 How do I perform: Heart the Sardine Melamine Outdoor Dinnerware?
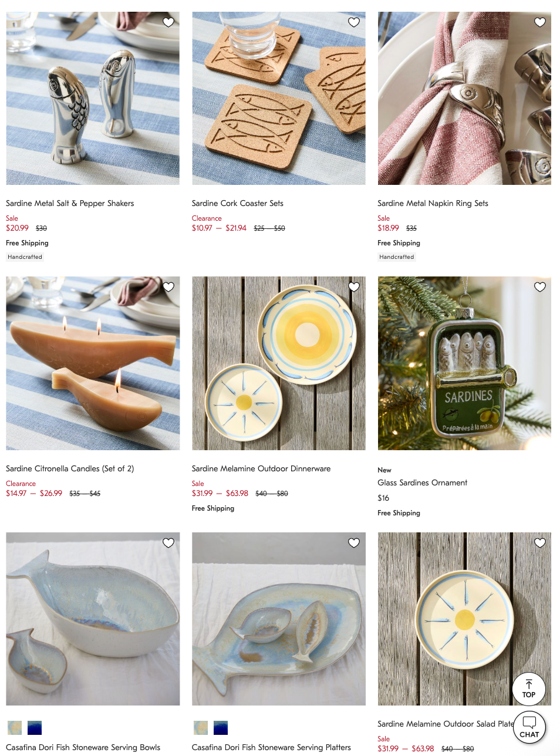point(354,287)
